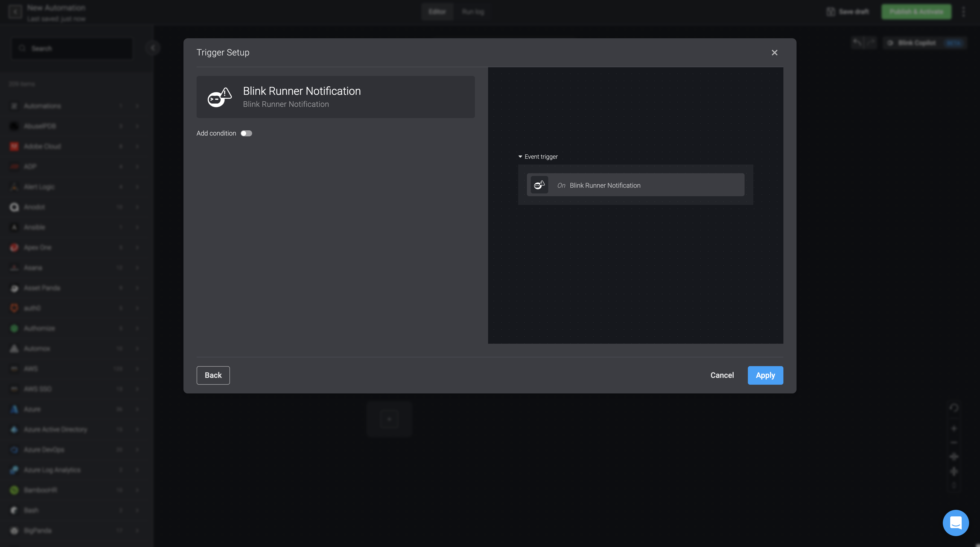980x547 pixels.
Task: Click the AWS integration icon in sidebar
Action: [x=14, y=369]
